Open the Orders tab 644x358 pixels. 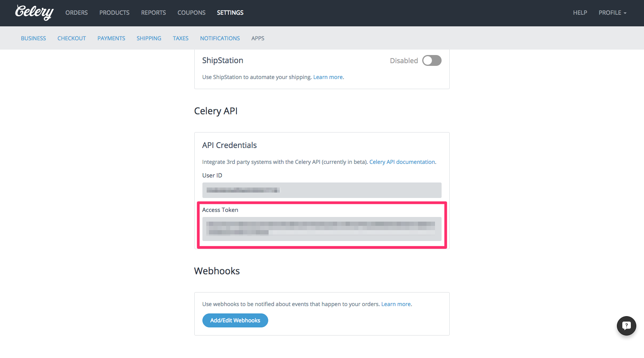click(x=77, y=13)
